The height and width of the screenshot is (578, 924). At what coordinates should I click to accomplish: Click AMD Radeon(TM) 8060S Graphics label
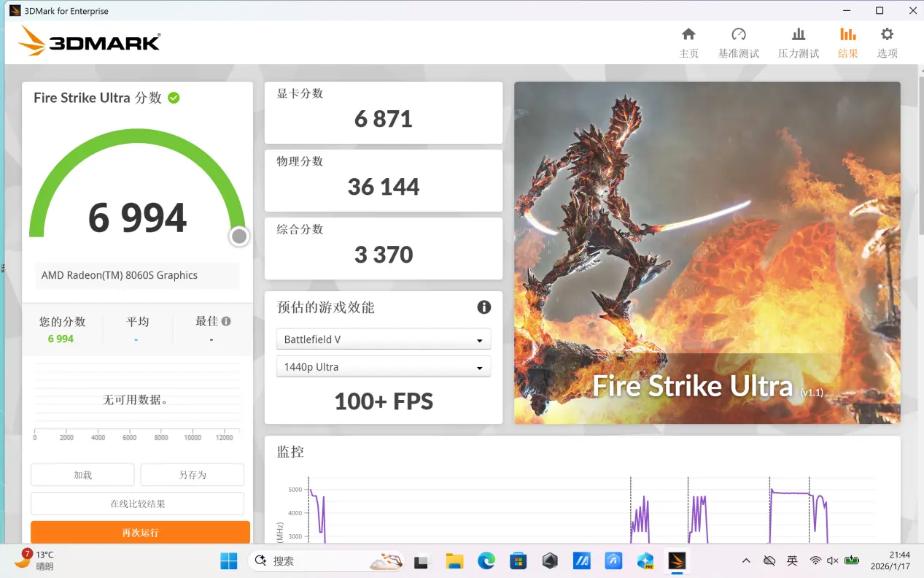coord(120,275)
